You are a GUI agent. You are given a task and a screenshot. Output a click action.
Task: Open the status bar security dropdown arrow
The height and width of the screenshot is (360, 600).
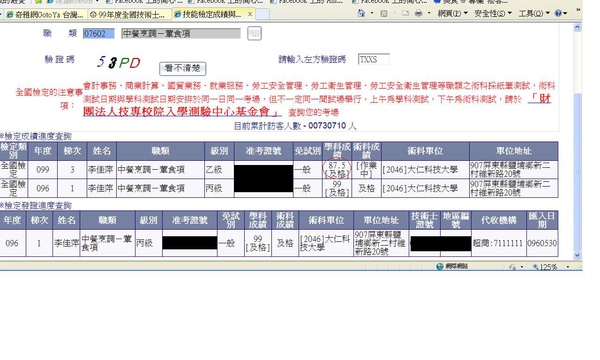(x=522, y=267)
